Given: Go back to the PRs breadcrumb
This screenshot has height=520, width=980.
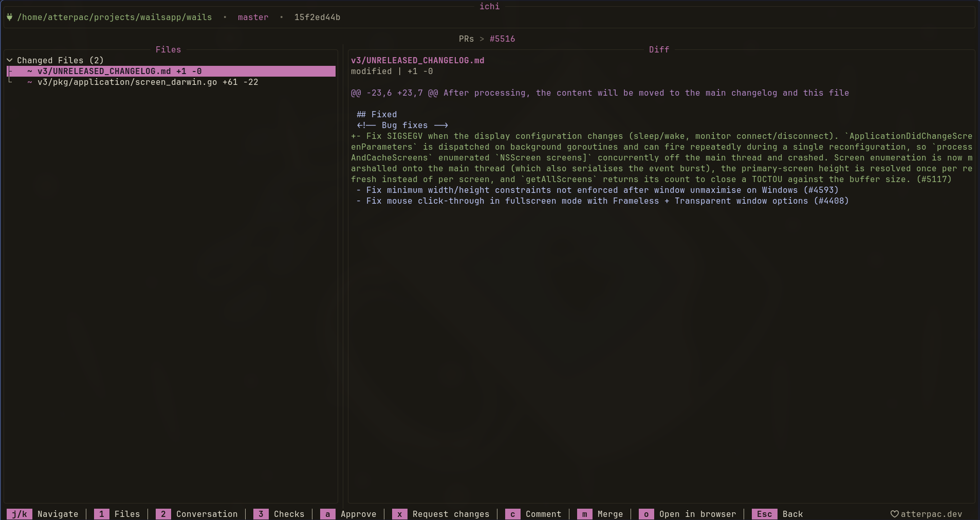Looking at the screenshot, I should pos(466,39).
